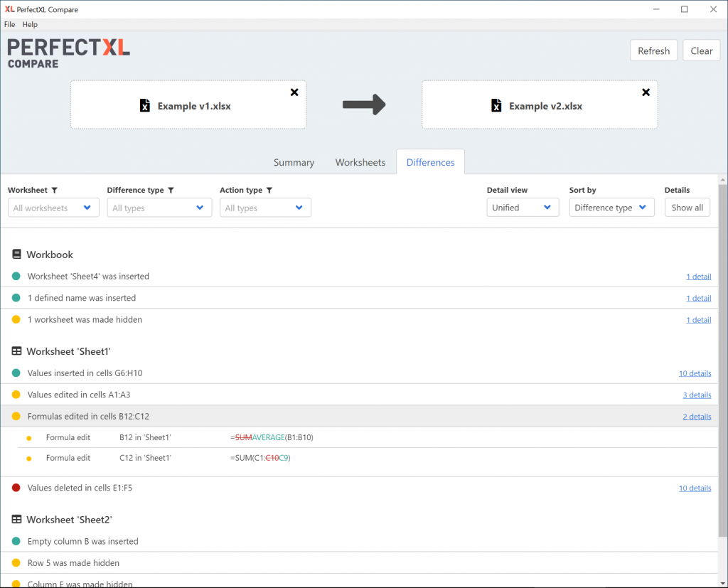Remove Example v1.xlsx with its X icon
This screenshot has height=588, width=728.
294,92
